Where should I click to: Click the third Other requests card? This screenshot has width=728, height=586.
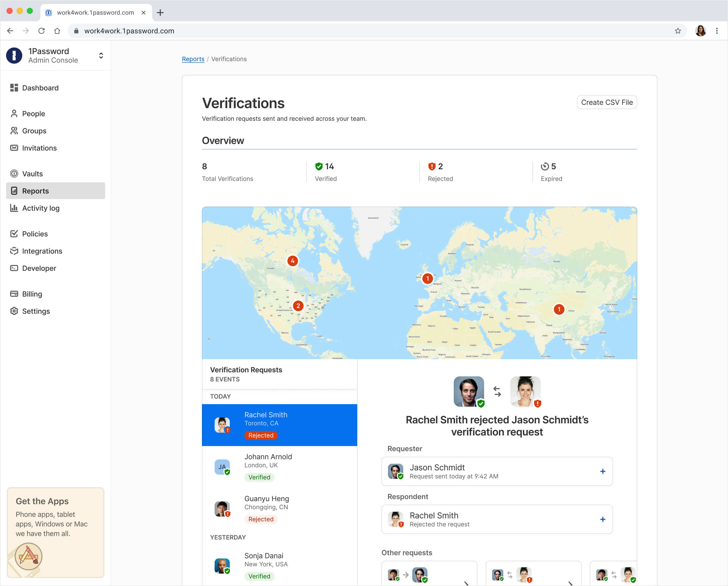pos(613,573)
